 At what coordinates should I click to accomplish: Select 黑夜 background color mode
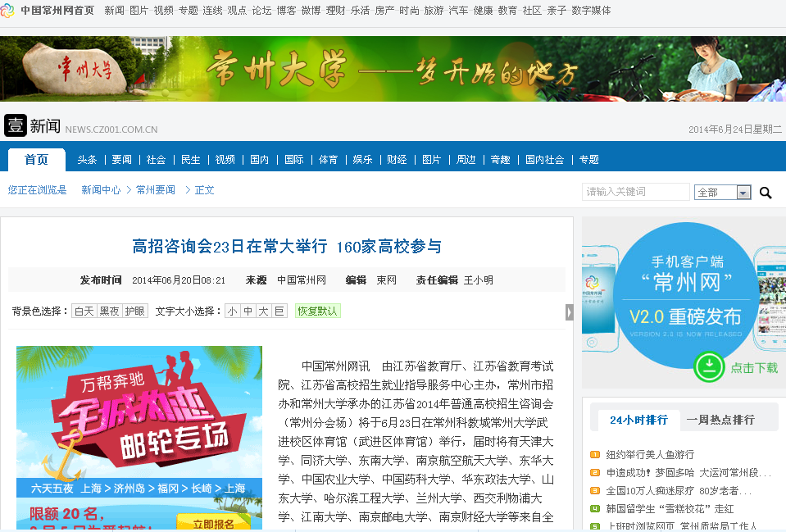[x=110, y=311]
